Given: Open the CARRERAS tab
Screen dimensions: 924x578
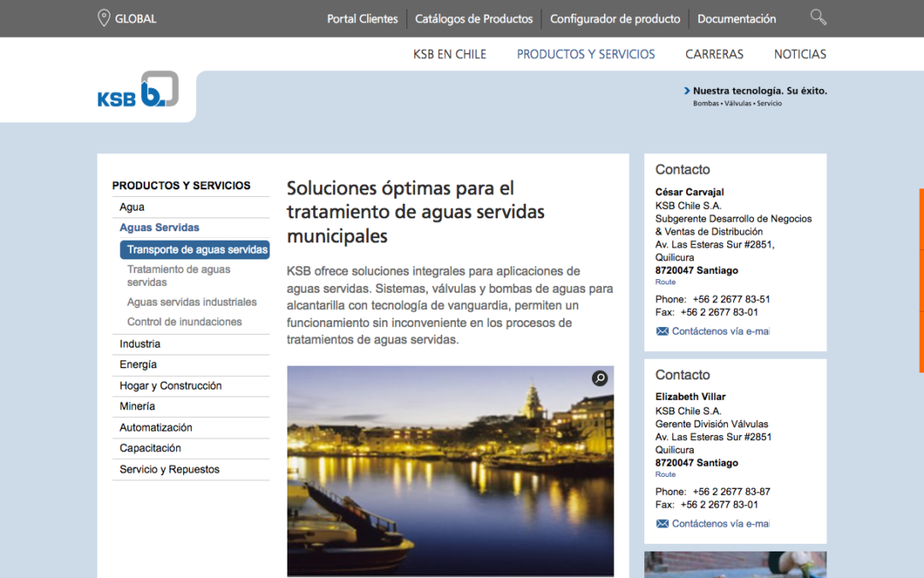Looking at the screenshot, I should point(714,54).
